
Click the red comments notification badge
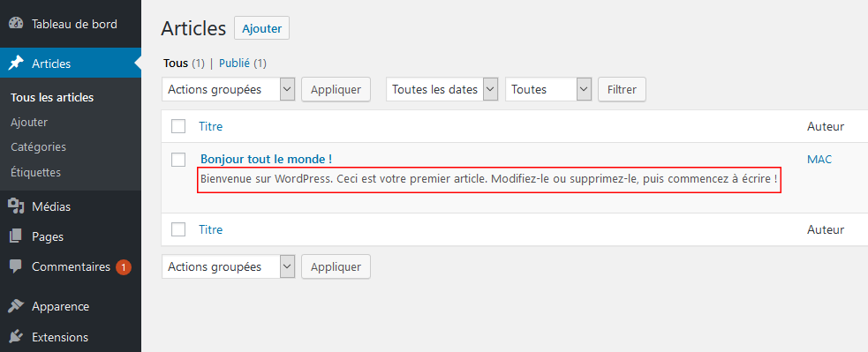(124, 267)
